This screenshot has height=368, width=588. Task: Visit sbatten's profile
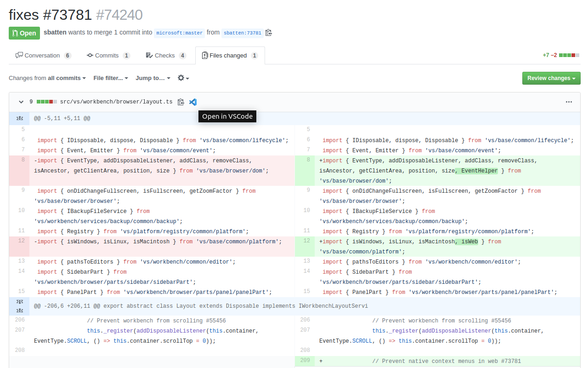pyautogui.click(x=55, y=32)
